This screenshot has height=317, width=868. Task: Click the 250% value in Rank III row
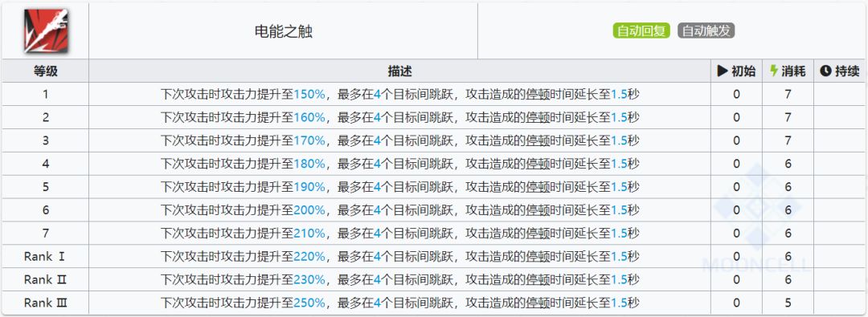point(309,303)
